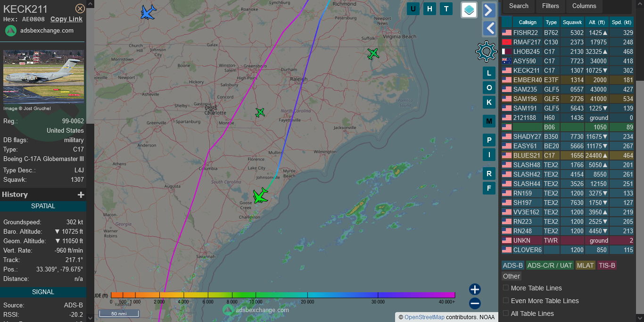Open the map layers selector icon

point(469,10)
